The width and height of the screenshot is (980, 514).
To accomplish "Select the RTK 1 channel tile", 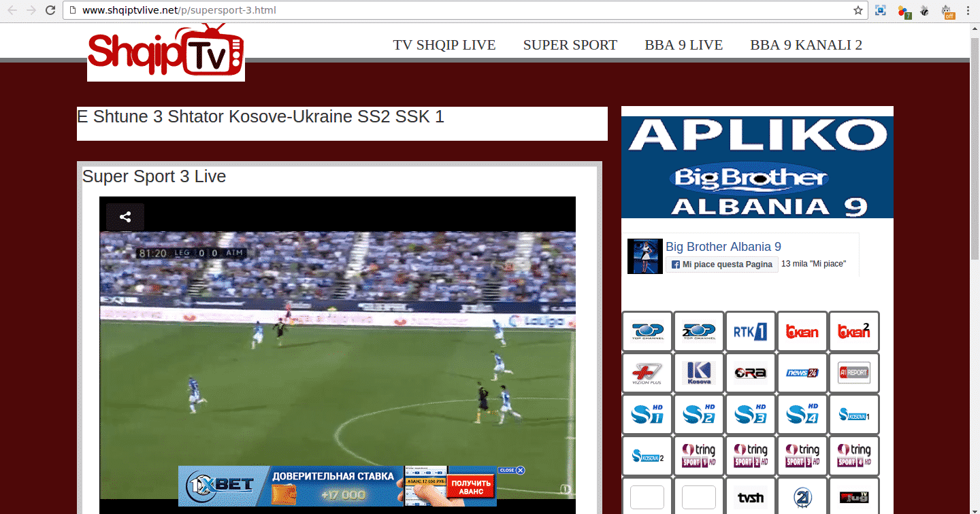I will tap(751, 332).
